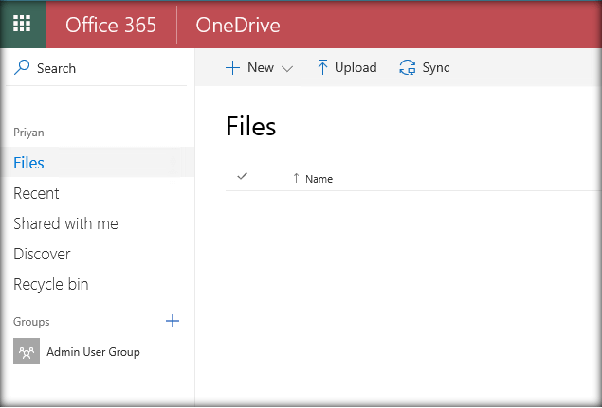Click the Sync cloud icon

(407, 68)
